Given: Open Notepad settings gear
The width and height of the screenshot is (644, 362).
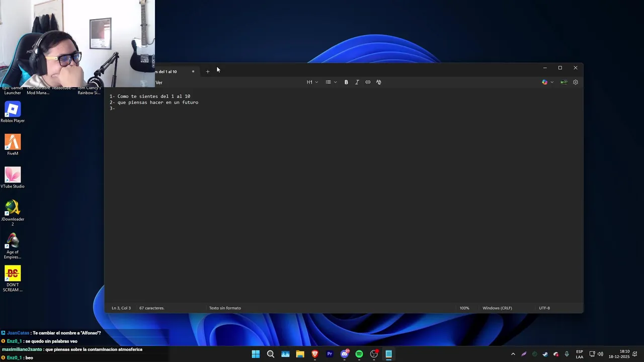Looking at the screenshot, I should click(x=576, y=82).
